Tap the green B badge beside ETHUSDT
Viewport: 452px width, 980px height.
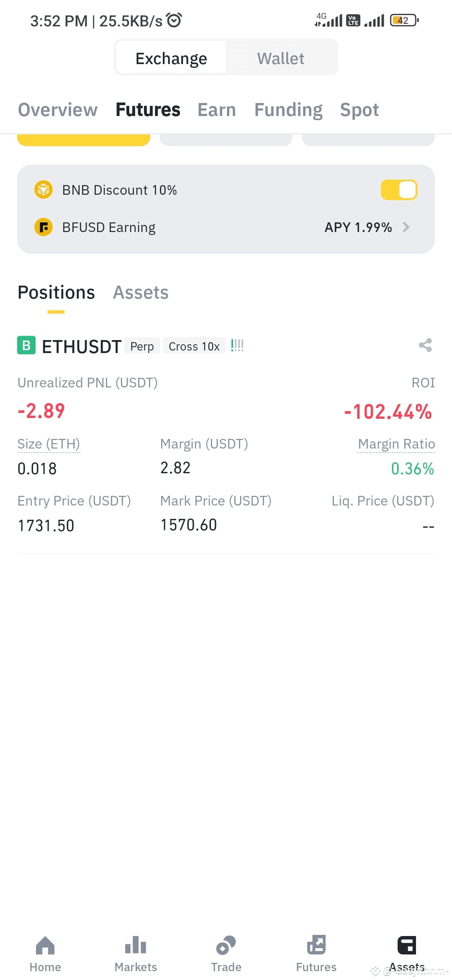click(26, 346)
